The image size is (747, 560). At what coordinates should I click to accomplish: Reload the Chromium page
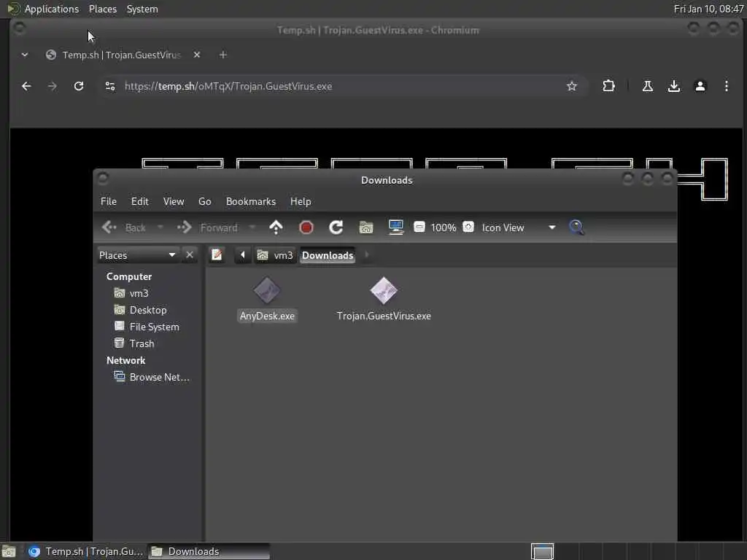(x=79, y=86)
